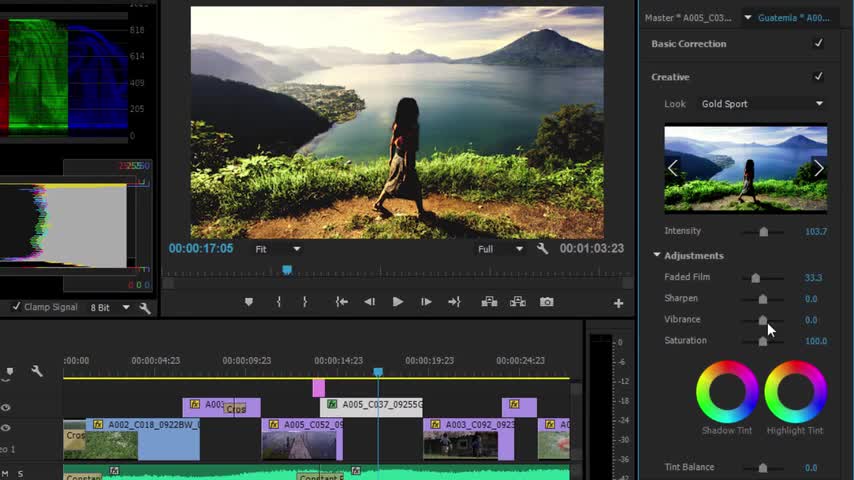Click the Shadow Tint color wheel
854x480 pixels.
click(727, 392)
